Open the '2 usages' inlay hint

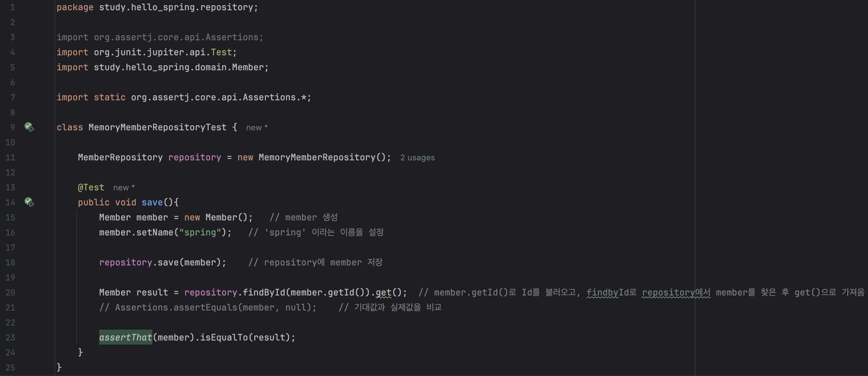[417, 158]
